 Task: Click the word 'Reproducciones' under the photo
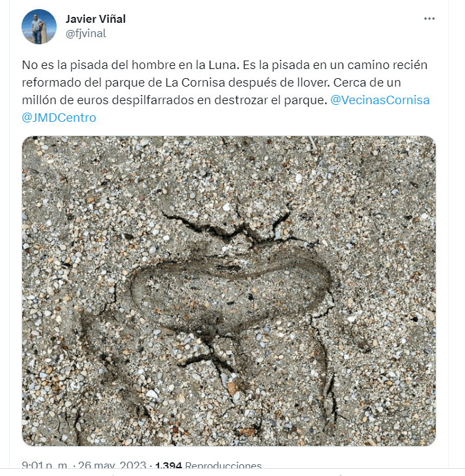click(223, 466)
